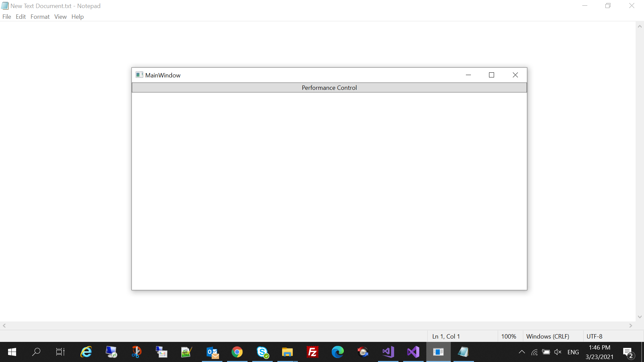Open the View menu in Notepad
The image size is (644, 362).
pyautogui.click(x=60, y=16)
